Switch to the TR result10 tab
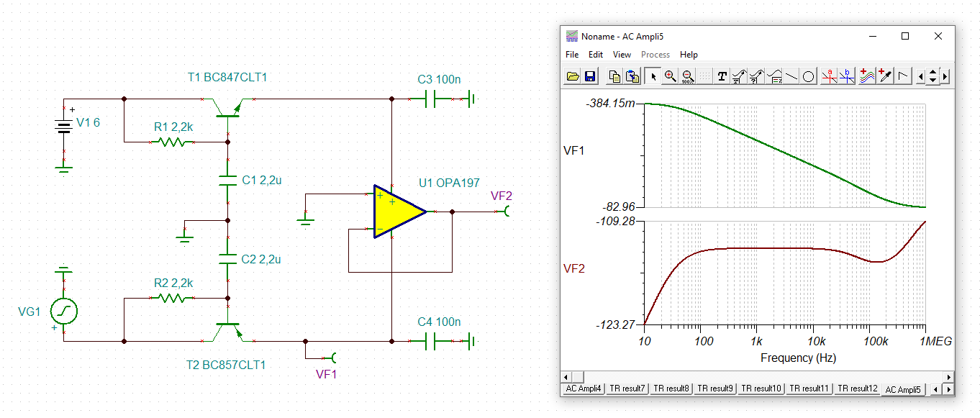The image size is (980, 418). pos(761,389)
